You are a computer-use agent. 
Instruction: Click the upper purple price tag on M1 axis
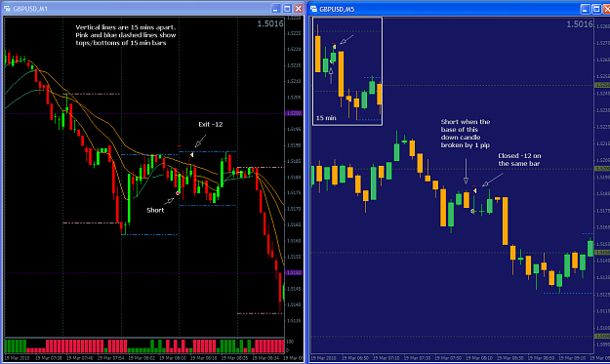coord(294,113)
